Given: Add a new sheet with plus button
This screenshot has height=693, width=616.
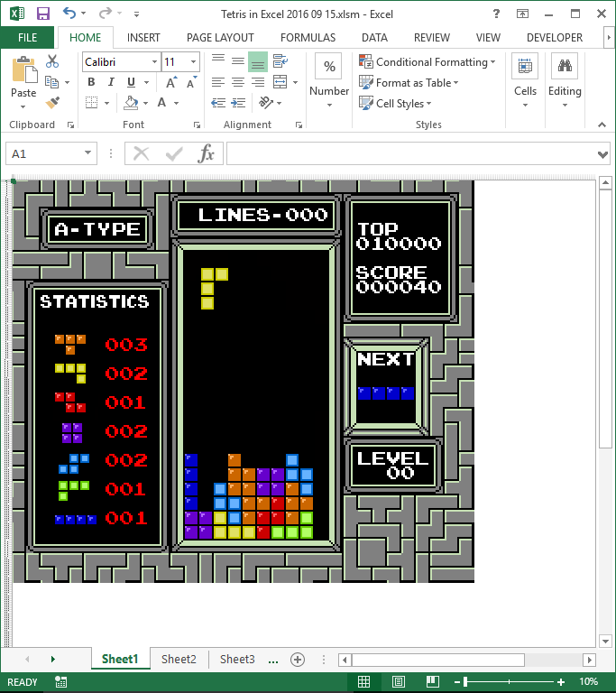Looking at the screenshot, I should tap(298, 660).
